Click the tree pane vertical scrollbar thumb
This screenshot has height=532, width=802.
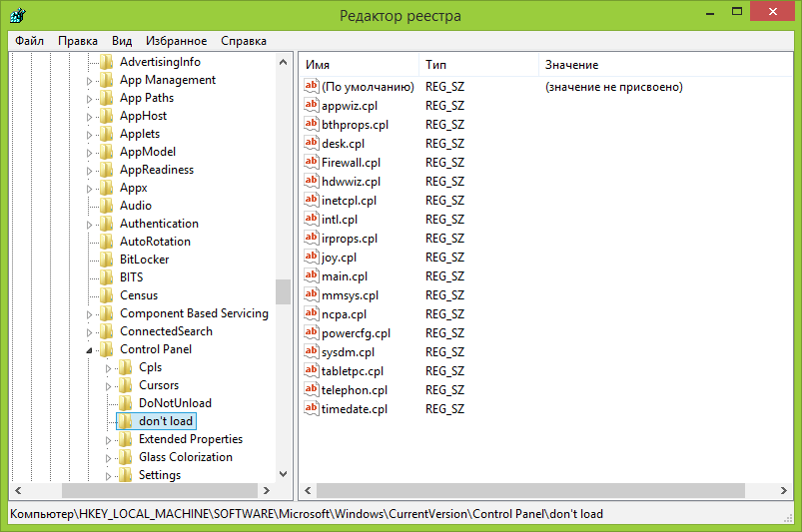pos(283,290)
